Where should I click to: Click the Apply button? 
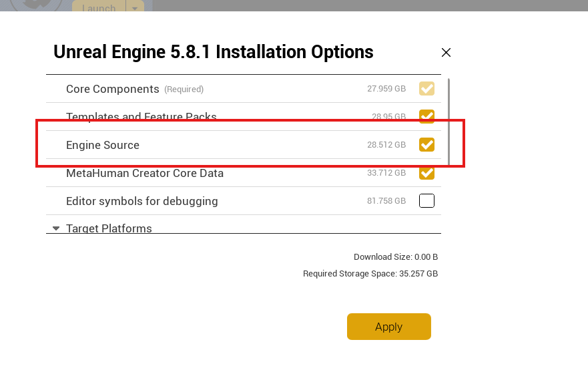pyautogui.click(x=389, y=327)
